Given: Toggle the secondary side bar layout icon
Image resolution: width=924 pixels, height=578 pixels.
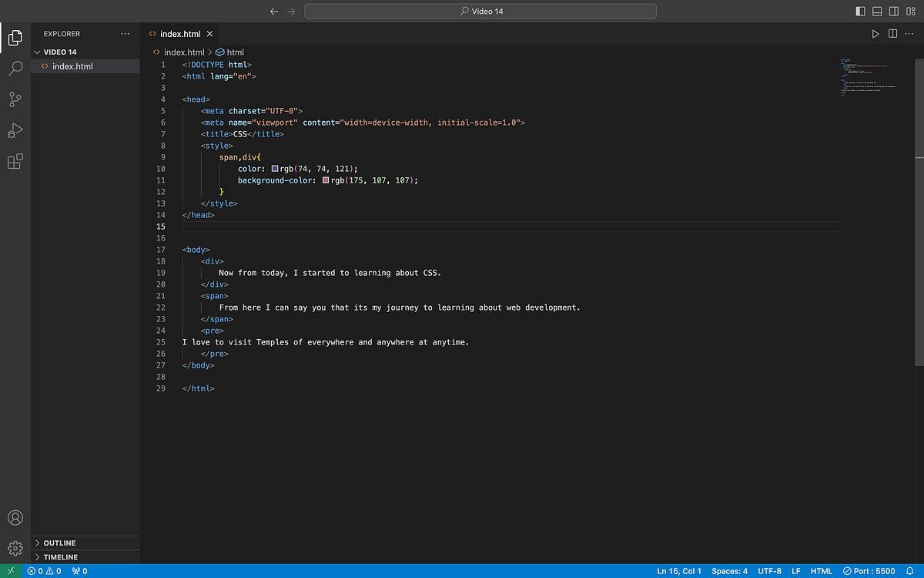Looking at the screenshot, I should (x=894, y=12).
